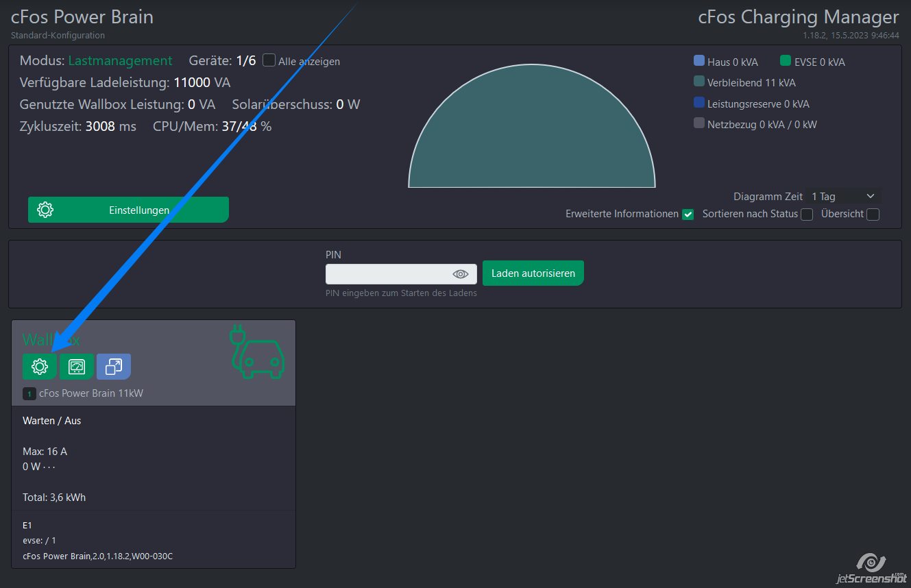Click the Haus legend color swatch
Screen dimensions: 911x588
tap(699, 60)
